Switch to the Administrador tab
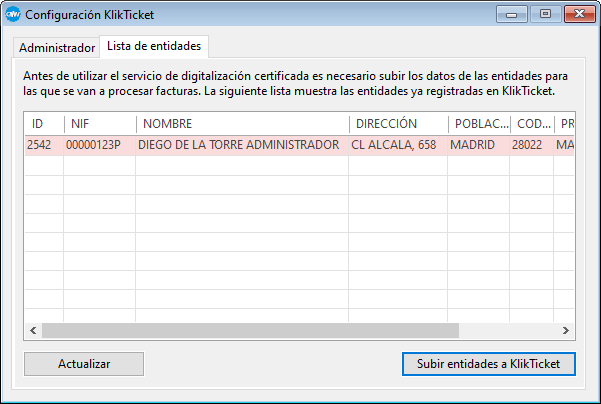This screenshot has height=404, width=601. click(57, 47)
